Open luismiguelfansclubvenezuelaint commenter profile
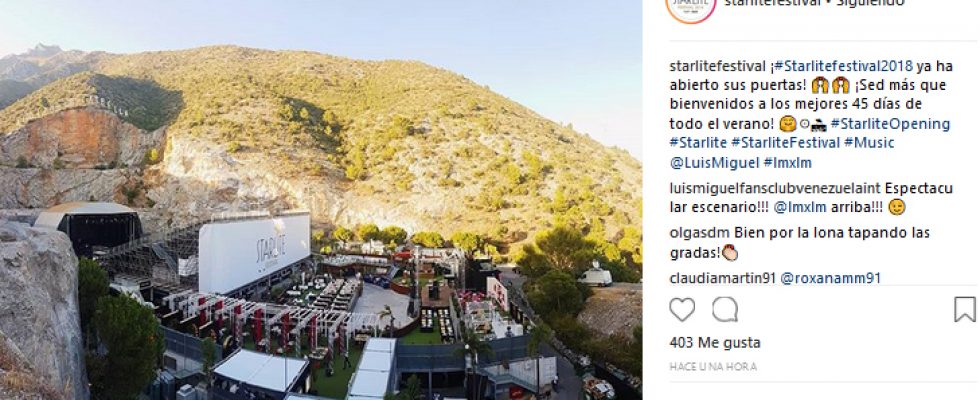The height and width of the screenshot is (400, 980). (x=775, y=188)
